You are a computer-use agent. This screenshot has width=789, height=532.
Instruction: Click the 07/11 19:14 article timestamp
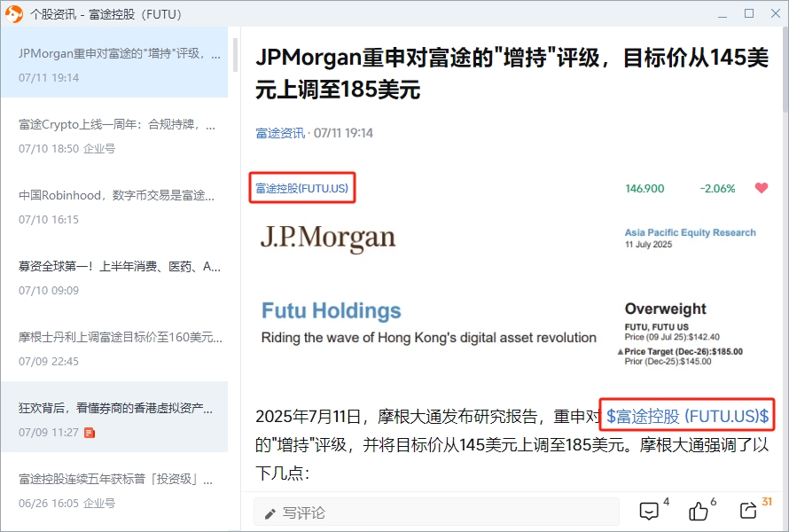[344, 133]
